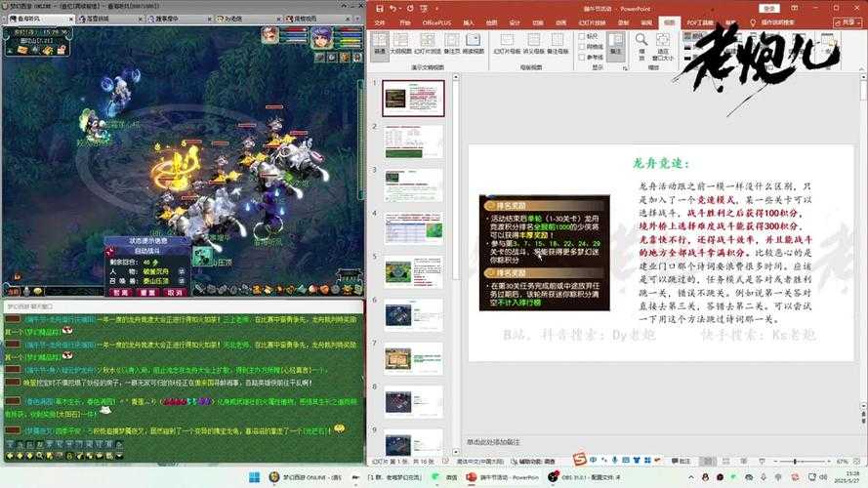The image size is (868, 488).
Task: Switch to Reading view (阅读视图)
Action: point(474,43)
